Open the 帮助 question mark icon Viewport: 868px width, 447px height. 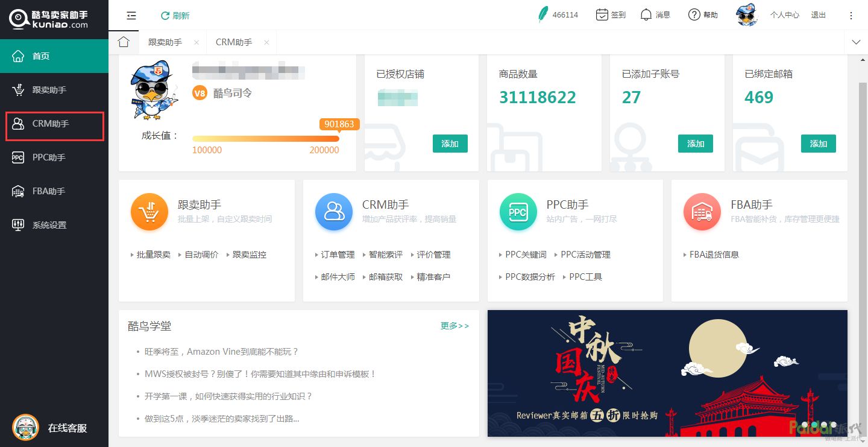[694, 14]
